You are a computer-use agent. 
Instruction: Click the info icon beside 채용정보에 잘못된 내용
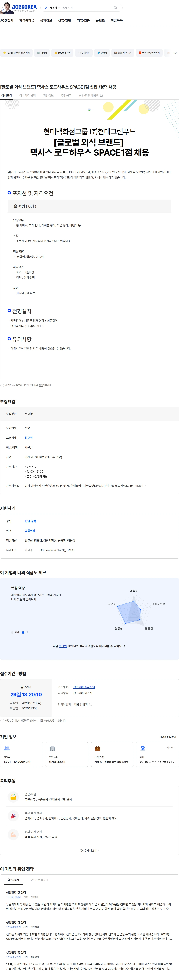tap(2, 385)
